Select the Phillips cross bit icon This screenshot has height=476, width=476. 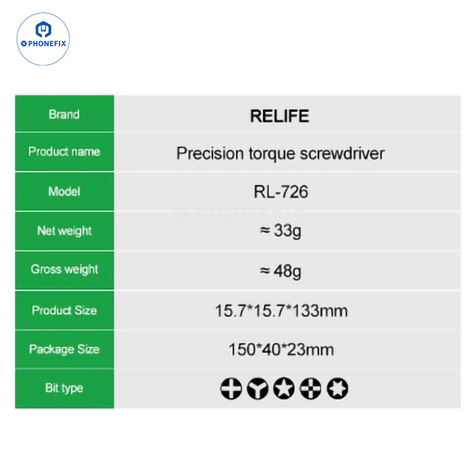[231, 389]
